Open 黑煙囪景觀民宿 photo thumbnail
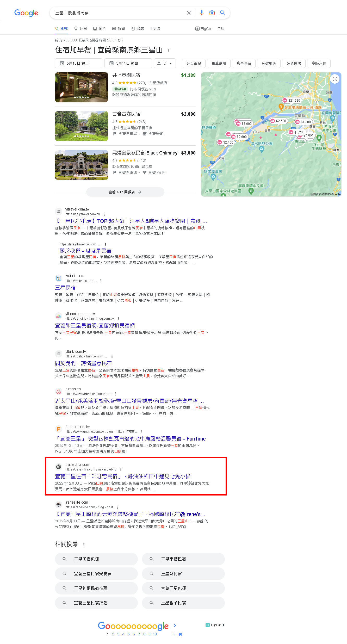This screenshot has height=644, width=347. 82,165
